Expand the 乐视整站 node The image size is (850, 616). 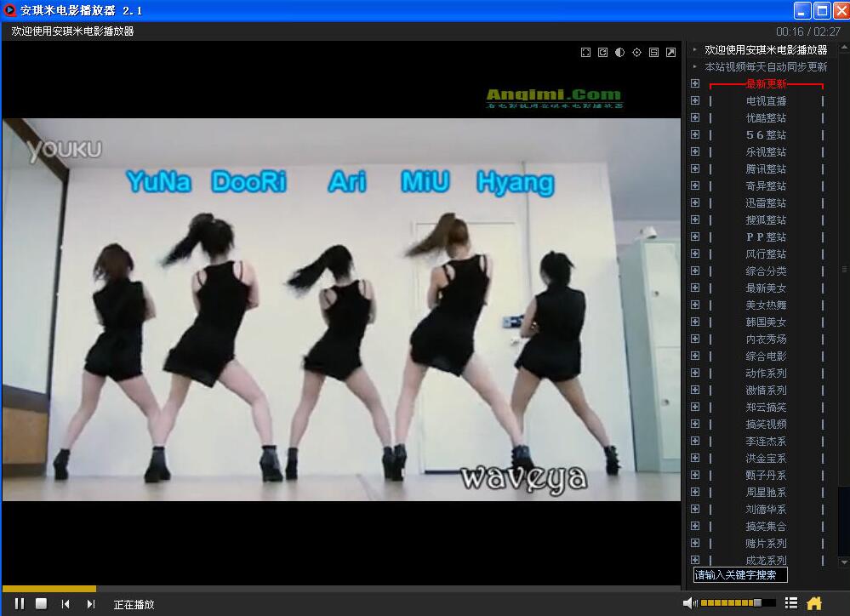click(695, 151)
